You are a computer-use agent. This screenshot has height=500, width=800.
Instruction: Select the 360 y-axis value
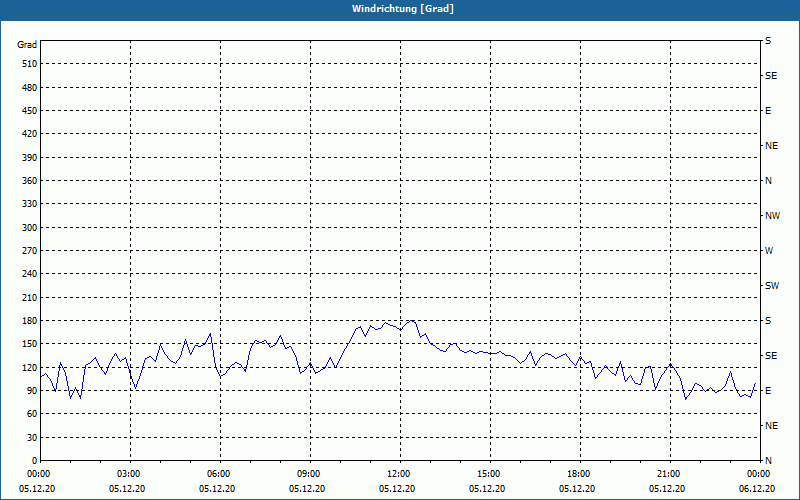(x=30, y=181)
